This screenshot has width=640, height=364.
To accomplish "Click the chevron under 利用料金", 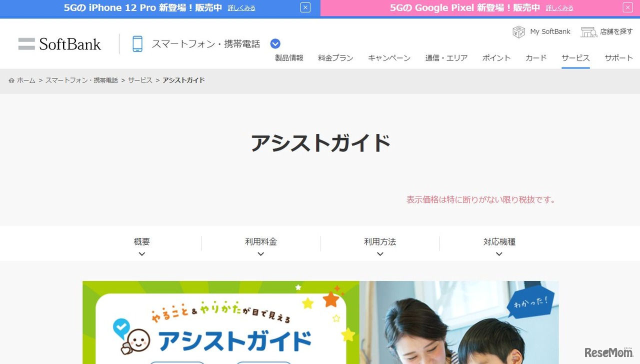I will pos(261,254).
